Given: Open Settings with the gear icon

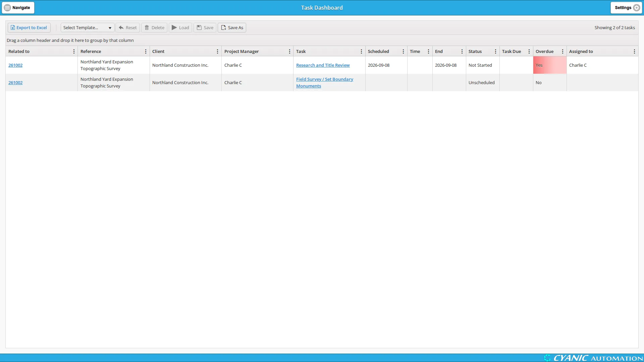Looking at the screenshot, I should 626,8.
